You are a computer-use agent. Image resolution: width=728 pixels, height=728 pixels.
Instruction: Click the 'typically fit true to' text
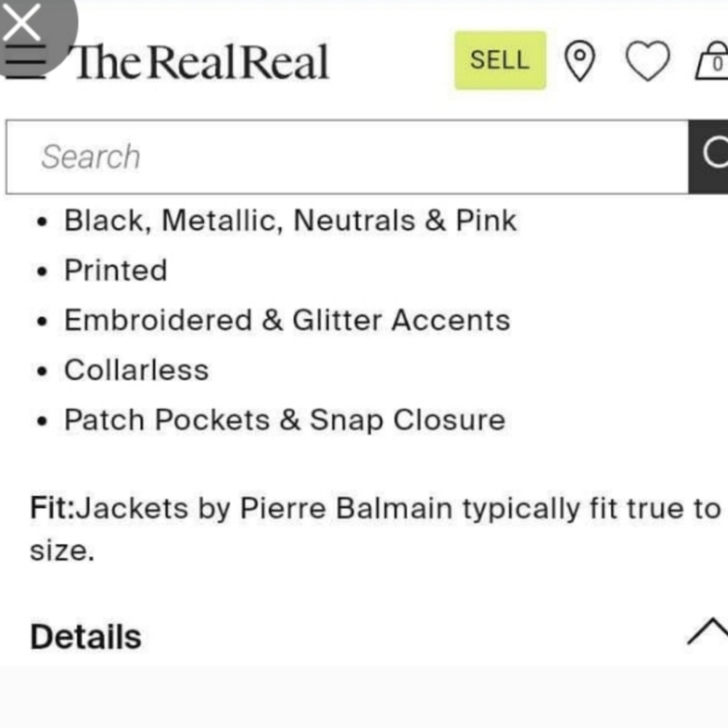591,508
